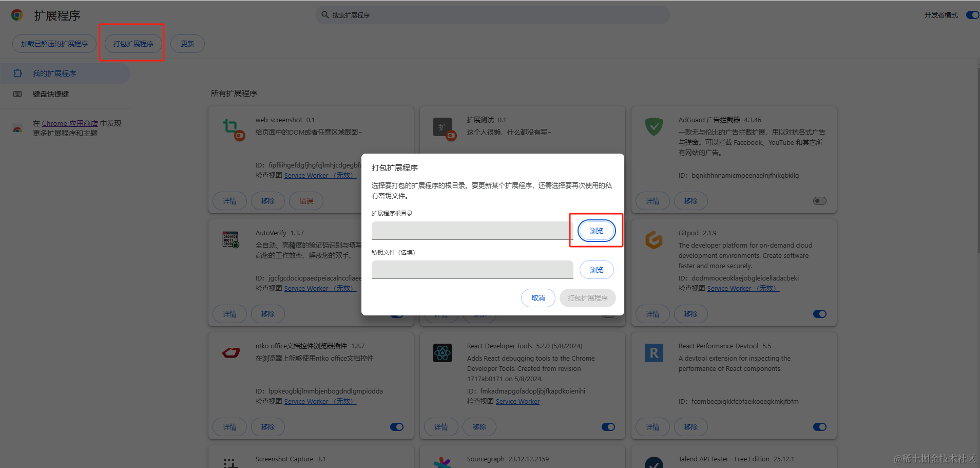This screenshot has height=468, width=980.
Task: Disable React Performance Devtool toggle
Action: tap(820, 427)
